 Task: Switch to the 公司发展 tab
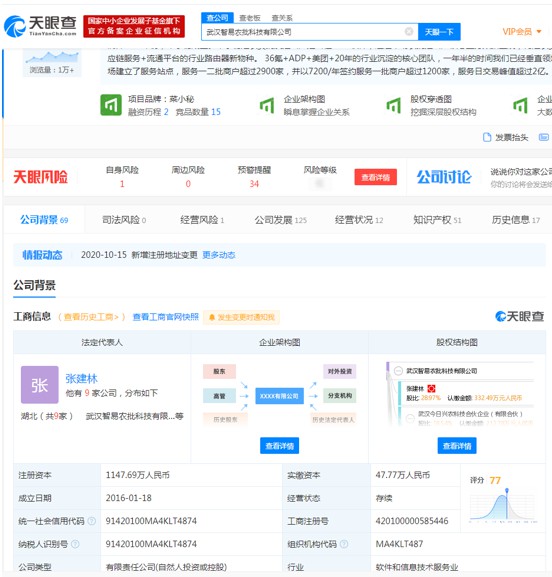[x=280, y=220]
